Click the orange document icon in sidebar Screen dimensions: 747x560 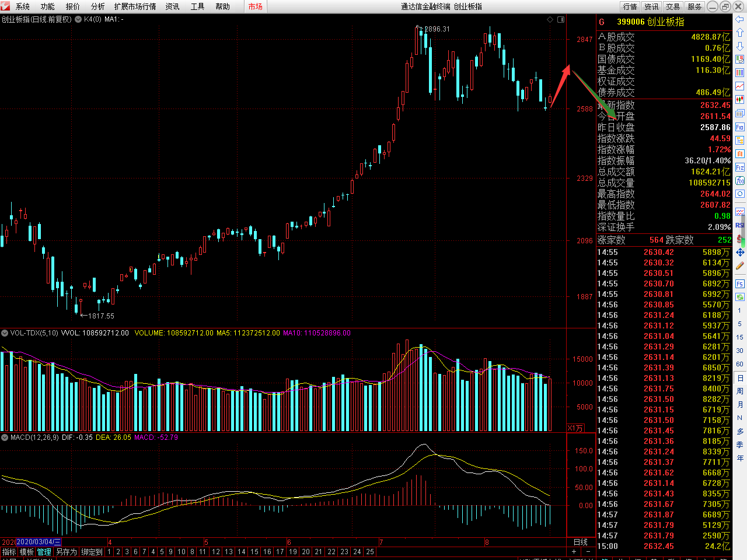click(739, 153)
